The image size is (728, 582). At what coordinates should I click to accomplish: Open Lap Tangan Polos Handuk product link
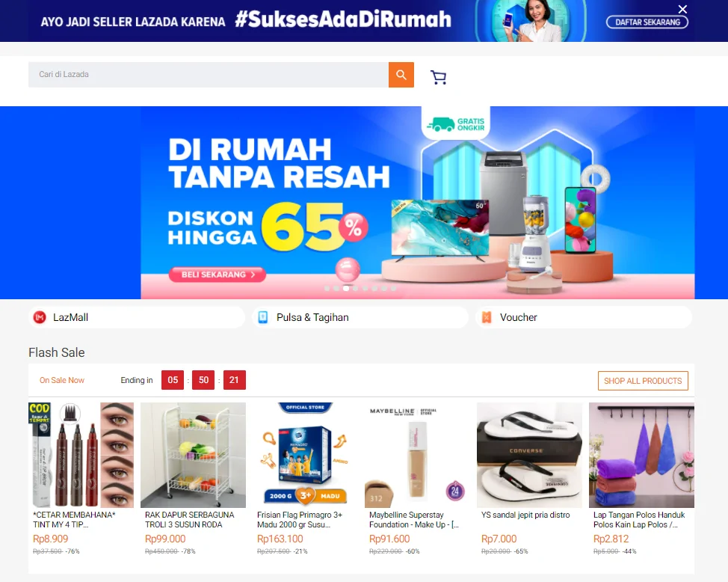click(x=639, y=520)
